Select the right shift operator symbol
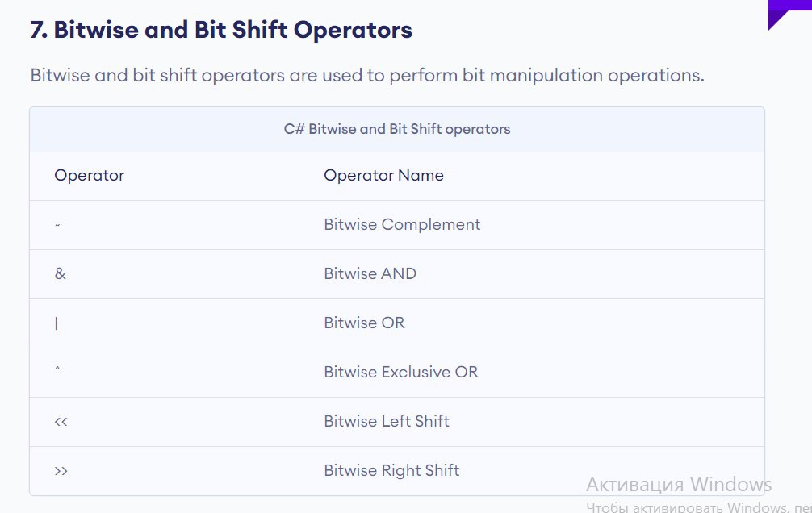 (x=61, y=471)
